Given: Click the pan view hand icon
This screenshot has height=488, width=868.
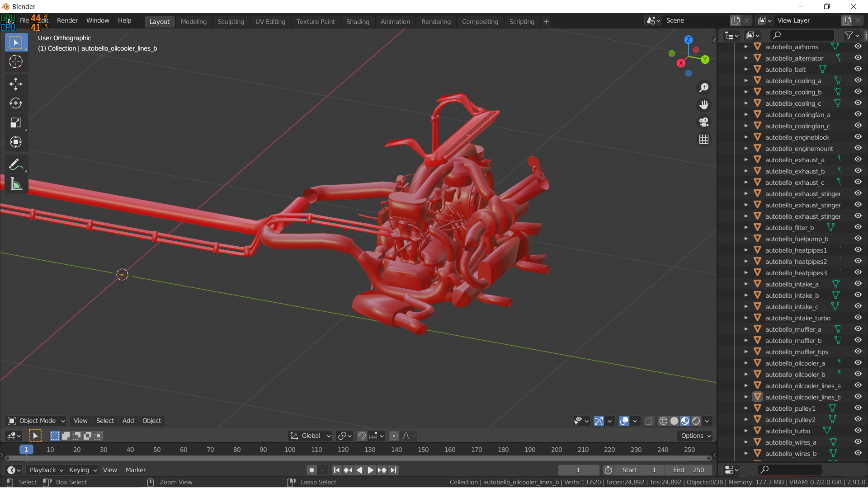Looking at the screenshot, I should tap(704, 105).
